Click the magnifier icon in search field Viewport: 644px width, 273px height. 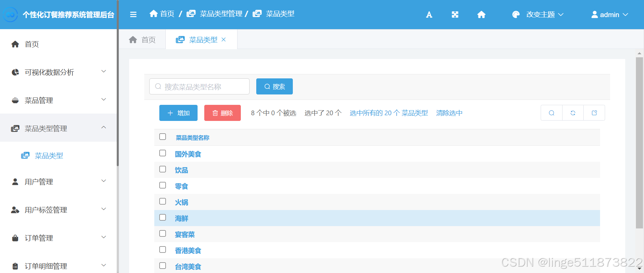[158, 86]
